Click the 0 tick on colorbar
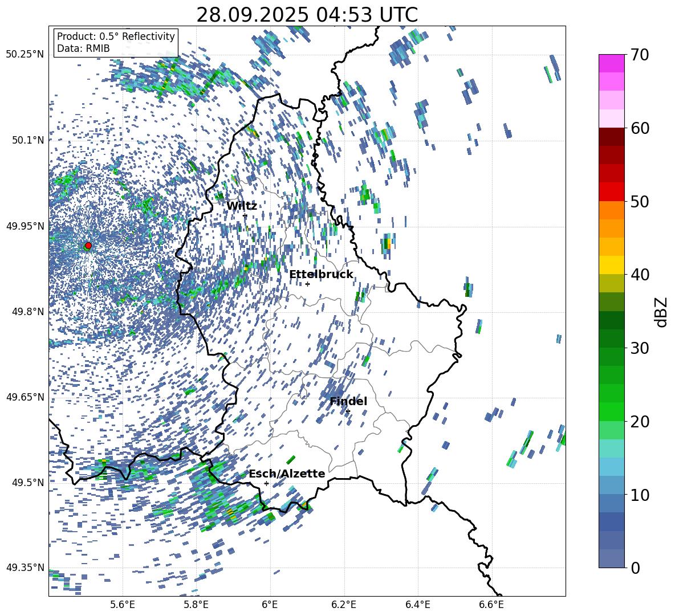Screen dimensions: 675x616 (635, 568)
